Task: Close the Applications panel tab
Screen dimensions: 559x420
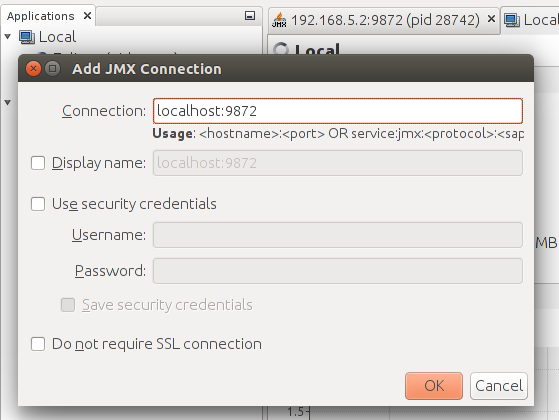Action: point(87,16)
